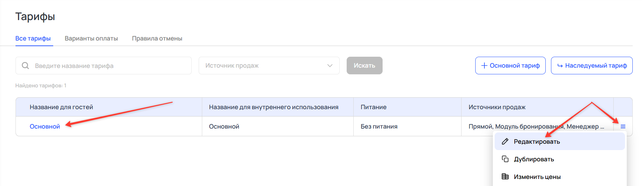Click the Название для гостей column header
This screenshot has width=644, height=186.
61,107
